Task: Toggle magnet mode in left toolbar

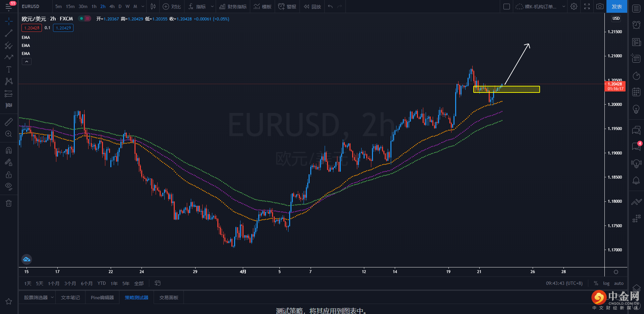Action: (9, 150)
